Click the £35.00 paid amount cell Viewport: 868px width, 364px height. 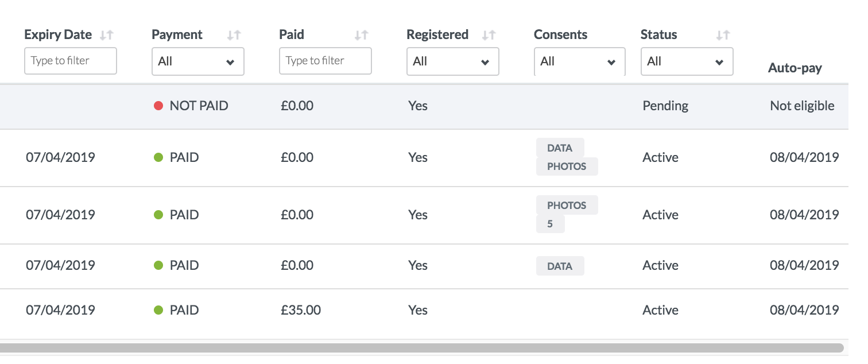(301, 311)
